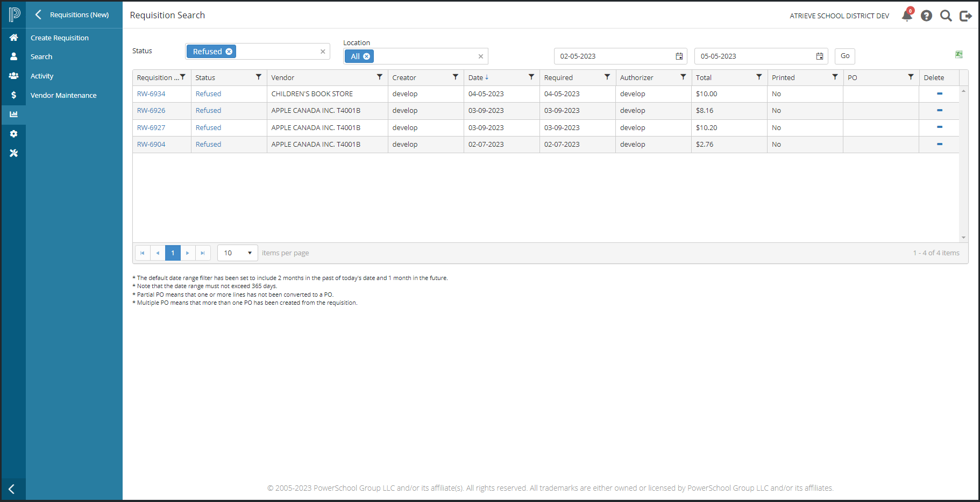Delete requisition RW-6927 row
This screenshot has height=502, width=980.
(940, 127)
